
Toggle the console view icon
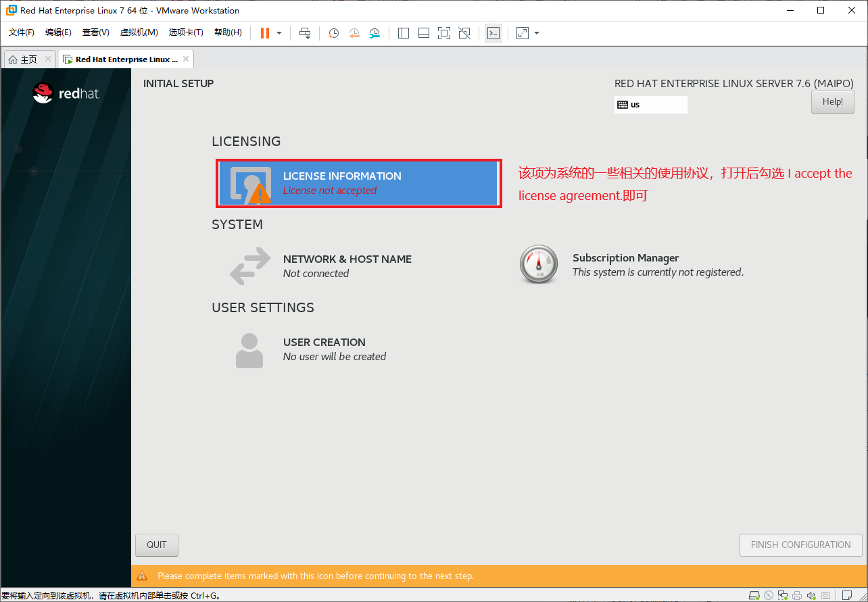(493, 33)
